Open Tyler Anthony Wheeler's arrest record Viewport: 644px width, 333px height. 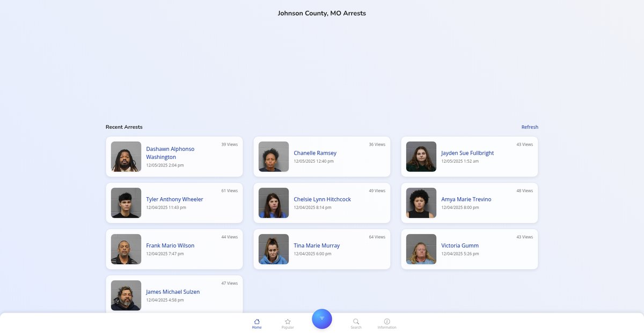click(x=174, y=203)
